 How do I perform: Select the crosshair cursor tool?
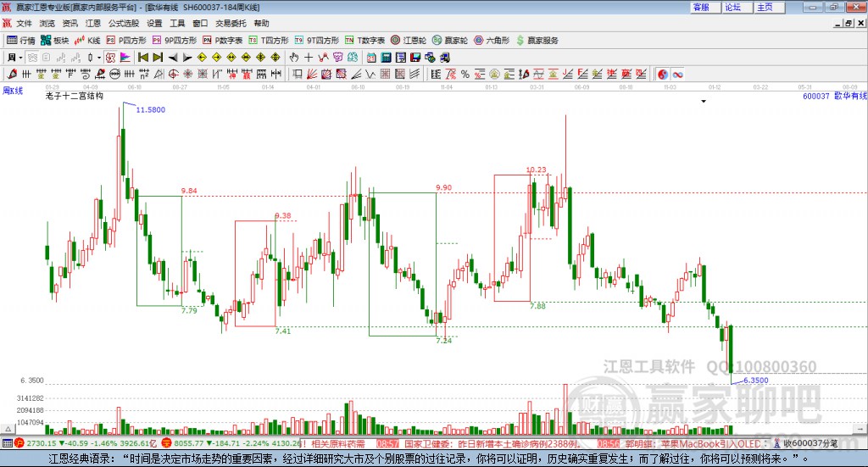(309, 58)
